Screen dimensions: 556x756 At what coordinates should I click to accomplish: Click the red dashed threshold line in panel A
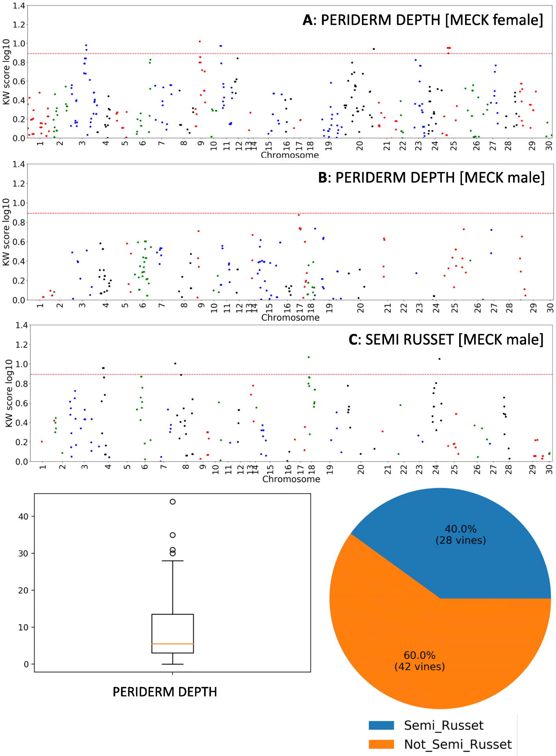(x=290, y=54)
